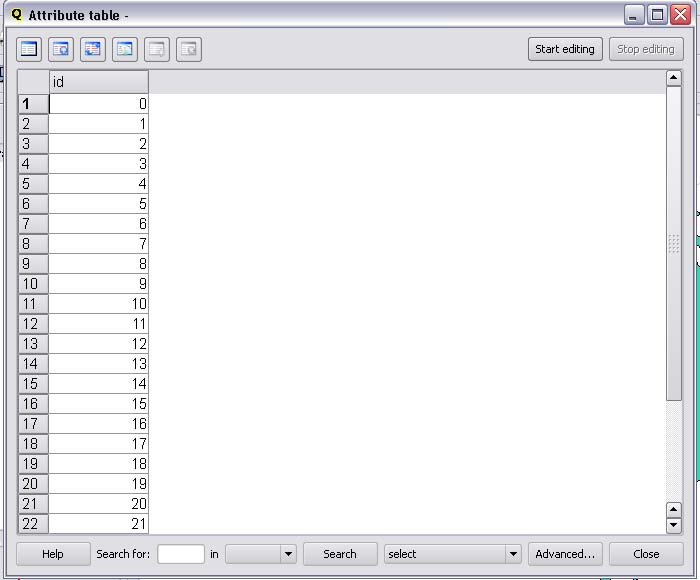Open the Advanced... search dialog
Viewport: 700px width, 580px height.
565,554
